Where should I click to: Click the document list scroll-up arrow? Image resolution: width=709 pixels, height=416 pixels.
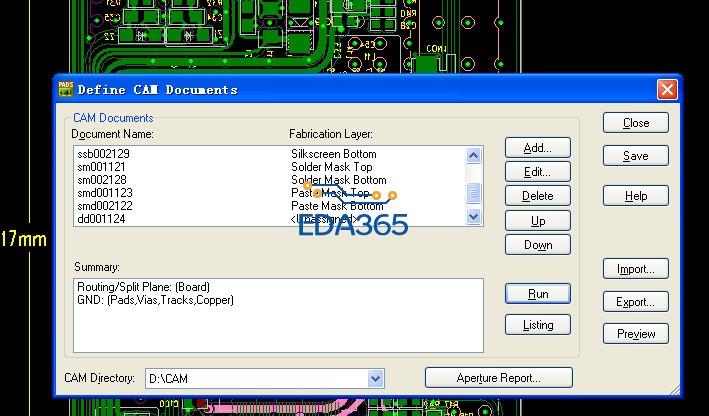(473, 156)
